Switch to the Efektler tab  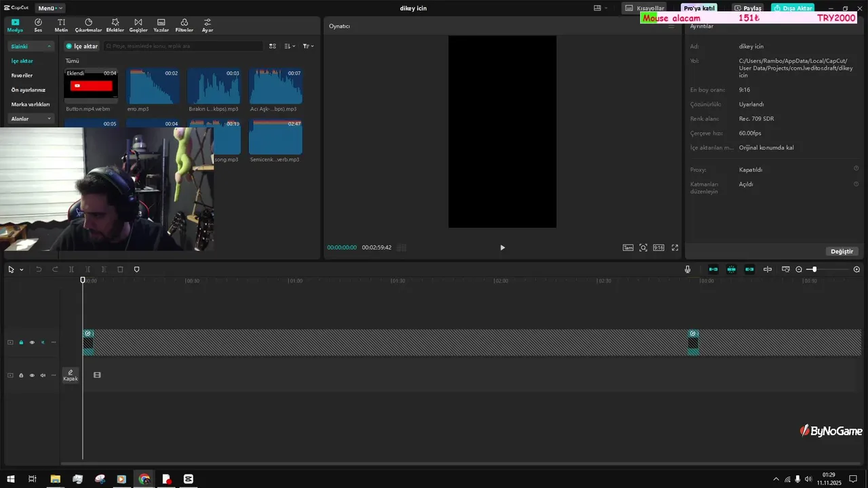click(x=115, y=26)
